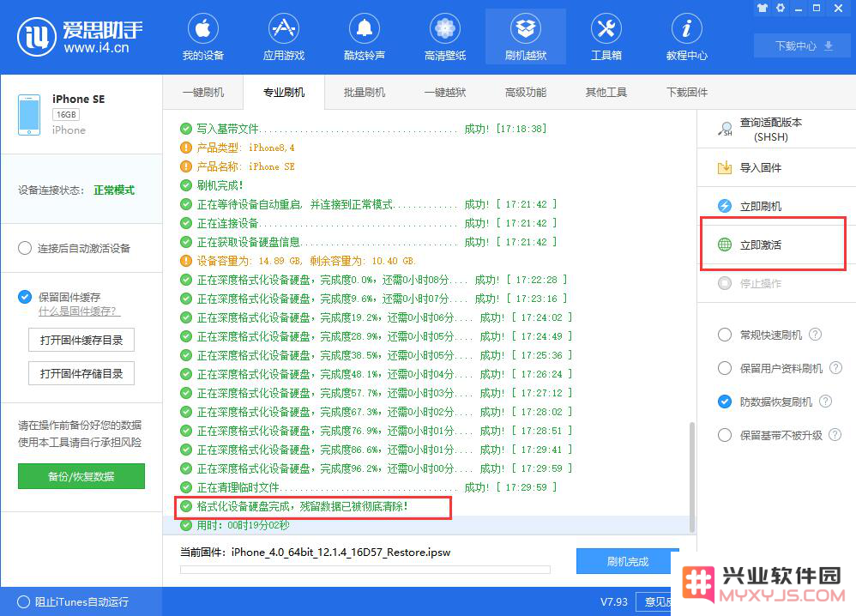Open 什么是固件缓存? help link
856x616 pixels.
tap(79, 311)
